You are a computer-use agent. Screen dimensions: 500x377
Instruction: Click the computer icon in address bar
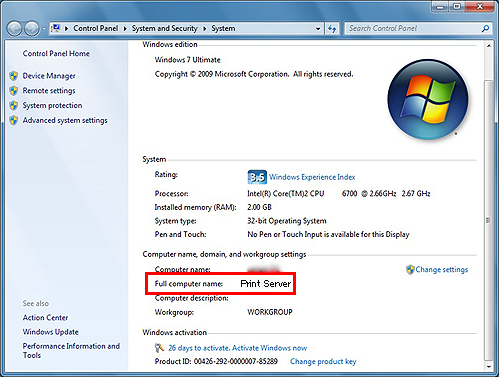point(56,28)
